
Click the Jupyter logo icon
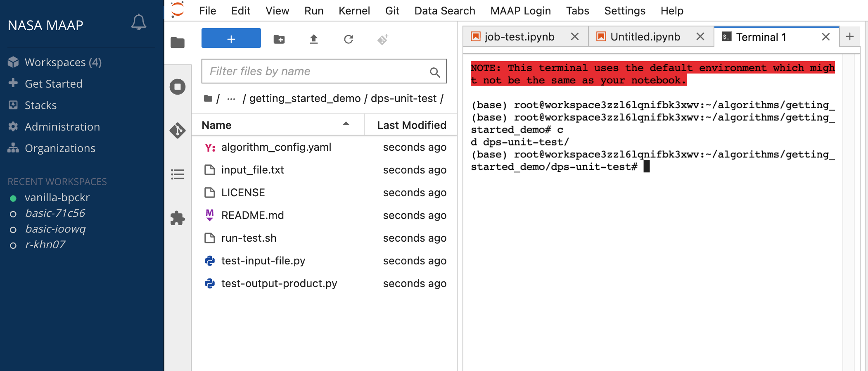178,9
